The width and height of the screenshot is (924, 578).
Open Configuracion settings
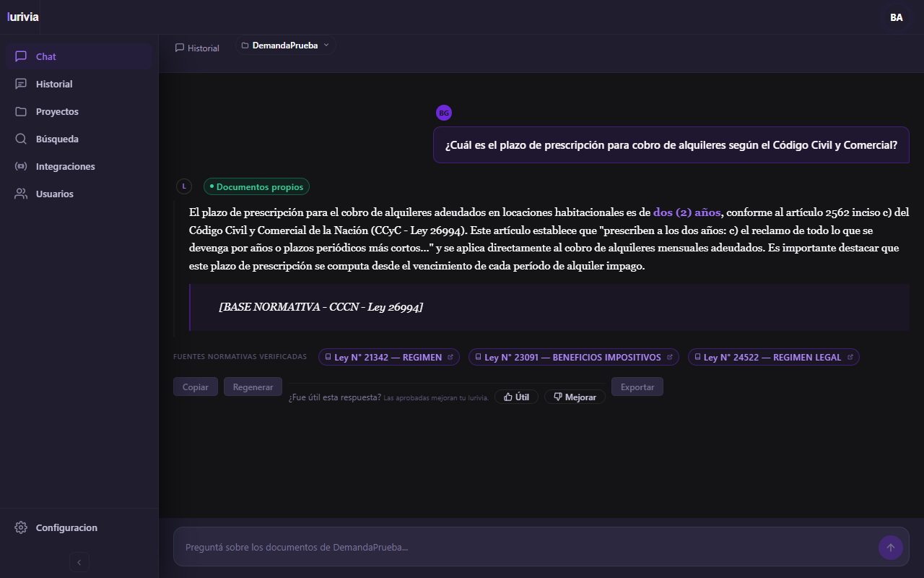pyautogui.click(x=79, y=527)
